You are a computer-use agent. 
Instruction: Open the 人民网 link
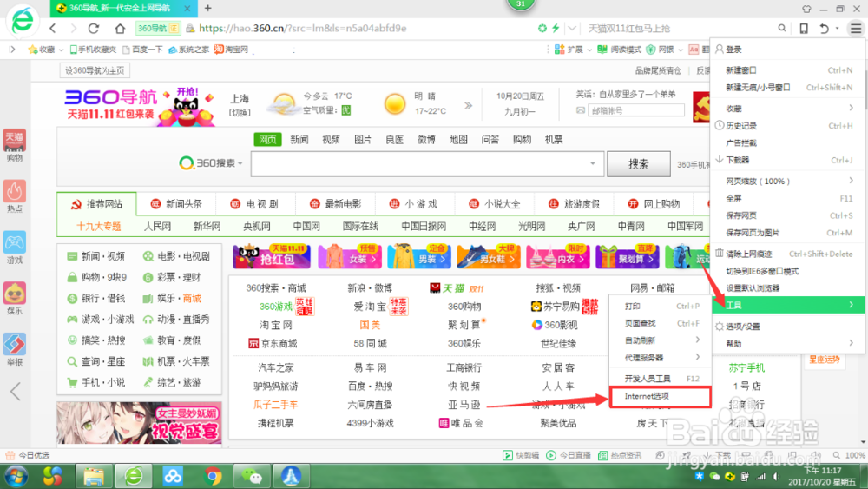(x=158, y=226)
